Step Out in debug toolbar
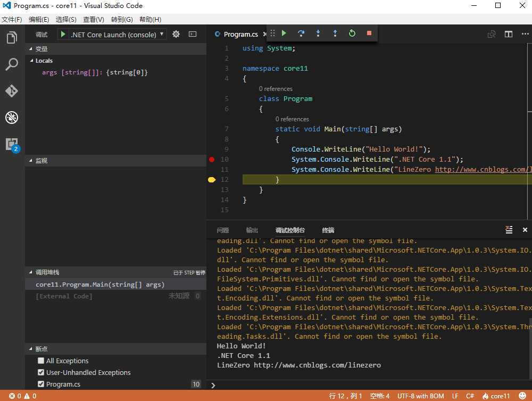The image size is (532, 401). pos(335,33)
